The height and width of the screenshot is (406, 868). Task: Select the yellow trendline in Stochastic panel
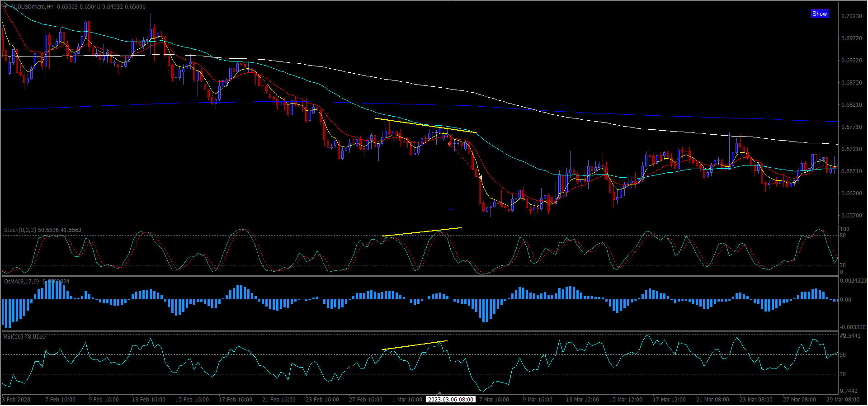[x=421, y=231]
